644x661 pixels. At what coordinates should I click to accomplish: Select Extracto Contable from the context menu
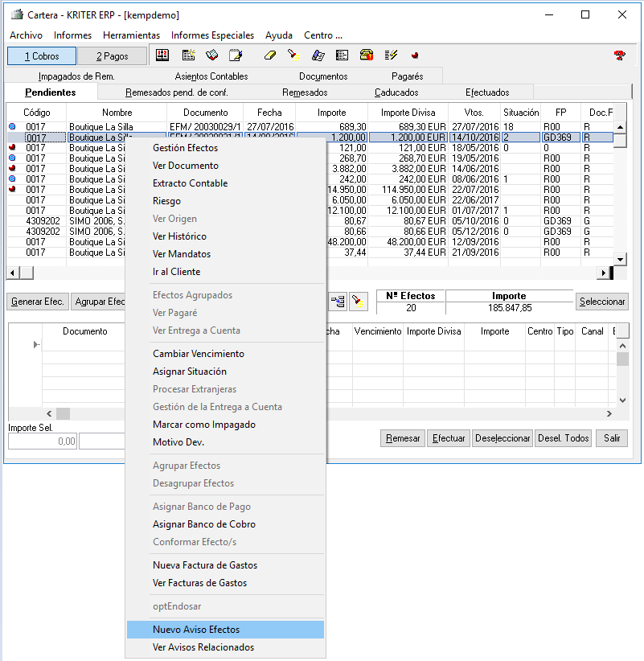pos(225,183)
